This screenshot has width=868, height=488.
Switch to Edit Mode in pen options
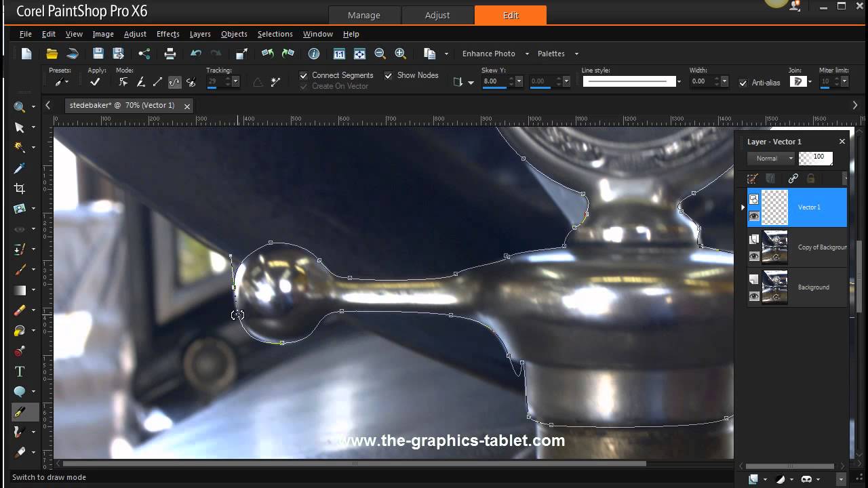[123, 82]
